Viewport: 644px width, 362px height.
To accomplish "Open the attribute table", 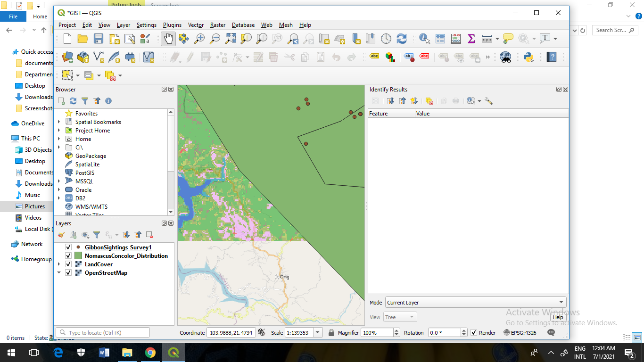I will pyautogui.click(x=440, y=39).
